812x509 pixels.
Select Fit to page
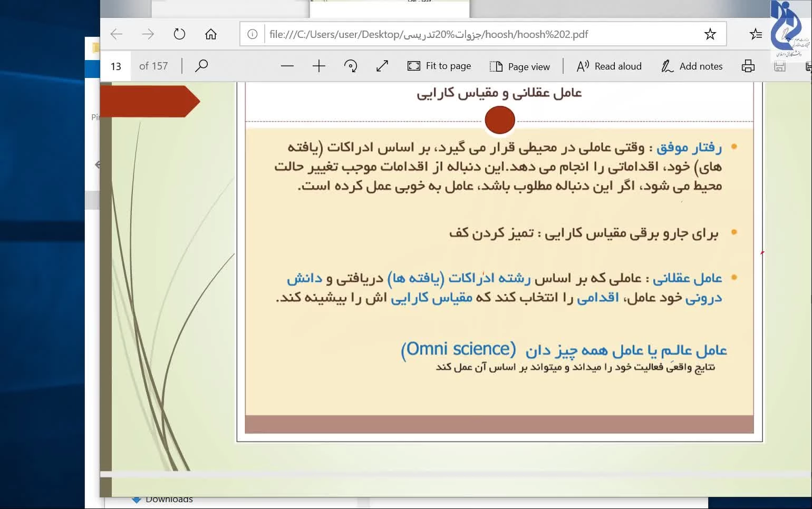click(439, 66)
